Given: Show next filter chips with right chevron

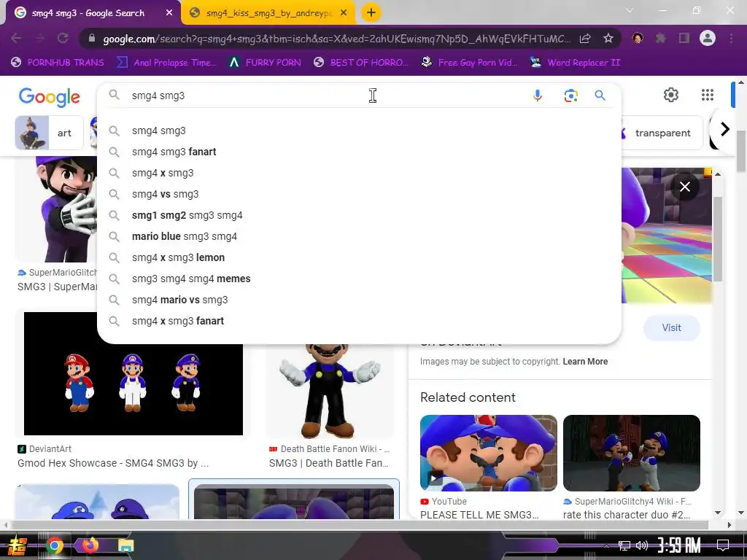Looking at the screenshot, I should (724, 129).
